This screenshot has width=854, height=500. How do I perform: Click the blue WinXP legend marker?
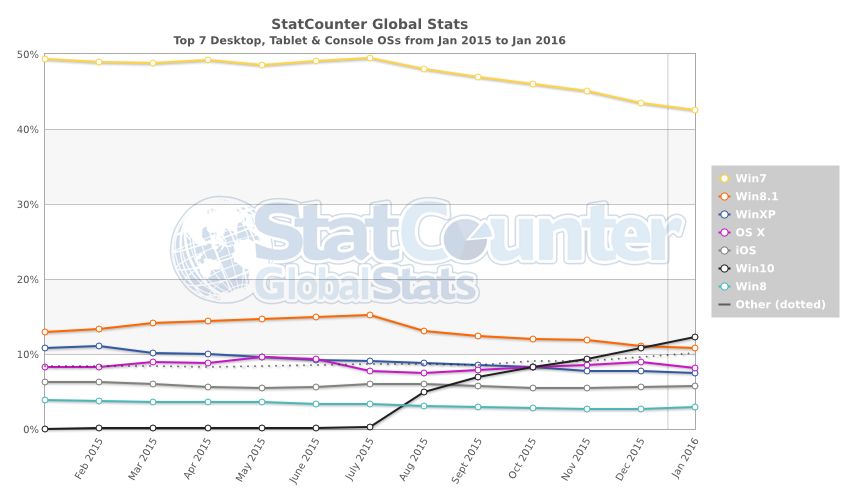pyautogui.click(x=724, y=214)
